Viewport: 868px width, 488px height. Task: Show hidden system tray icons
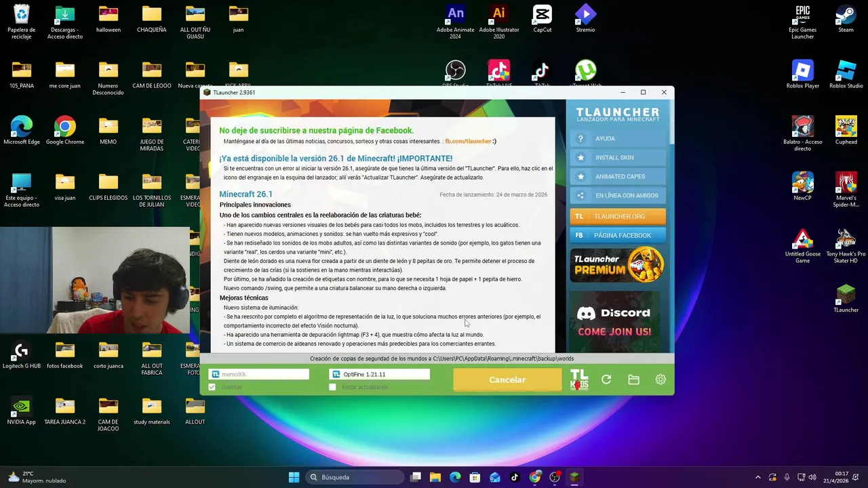pos(758,477)
